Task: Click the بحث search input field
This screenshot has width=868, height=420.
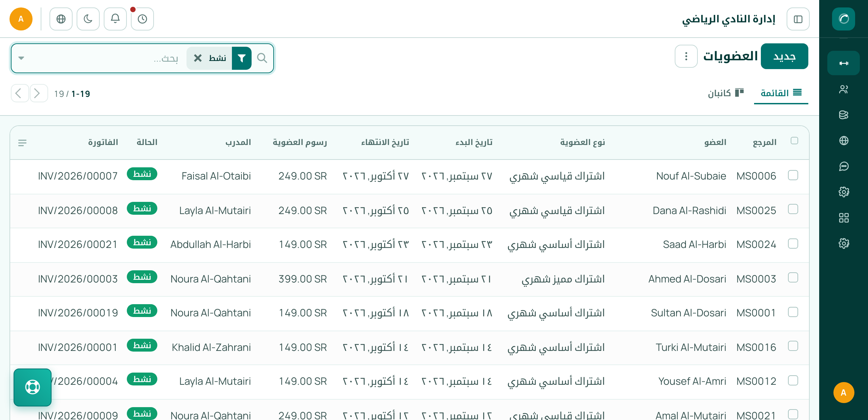Action: pyautogui.click(x=105, y=58)
